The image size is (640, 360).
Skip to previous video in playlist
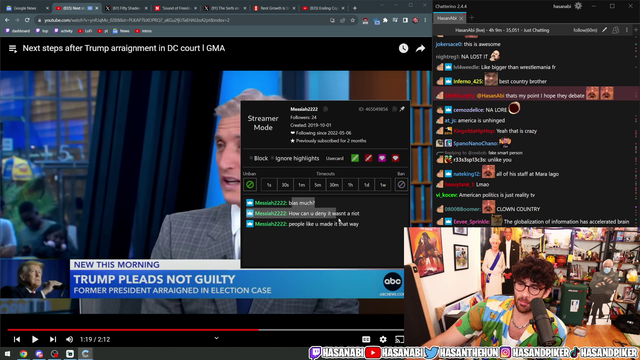point(17,339)
